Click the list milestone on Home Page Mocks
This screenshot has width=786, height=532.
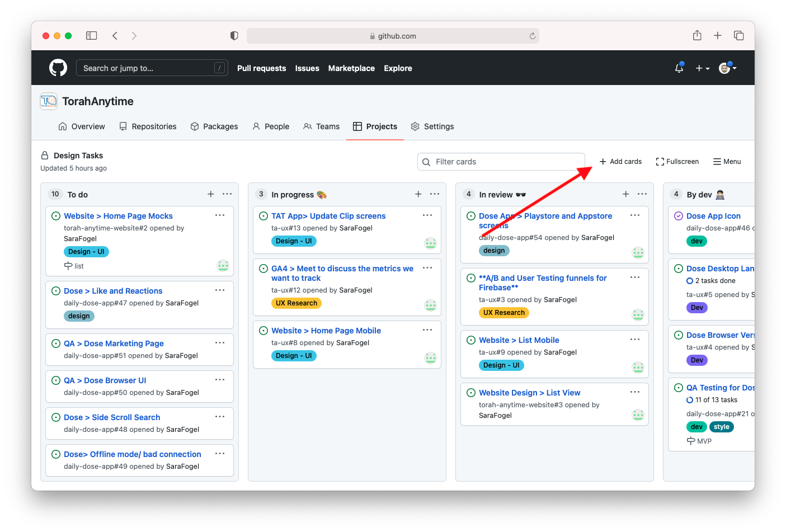74,266
